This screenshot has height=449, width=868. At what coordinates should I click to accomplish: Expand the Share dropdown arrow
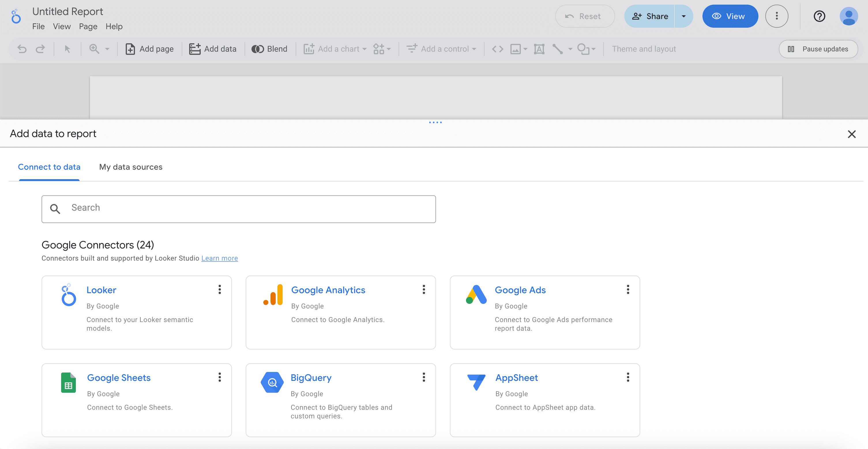[683, 16]
